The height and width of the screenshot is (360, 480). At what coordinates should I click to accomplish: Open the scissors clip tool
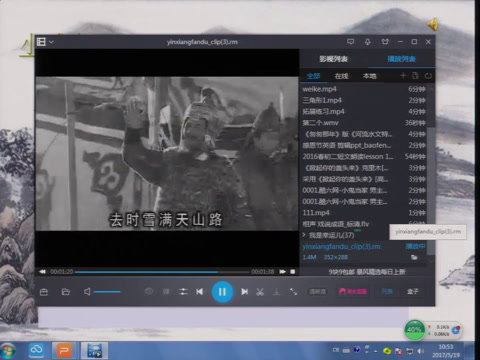pyautogui.click(x=260, y=292)
